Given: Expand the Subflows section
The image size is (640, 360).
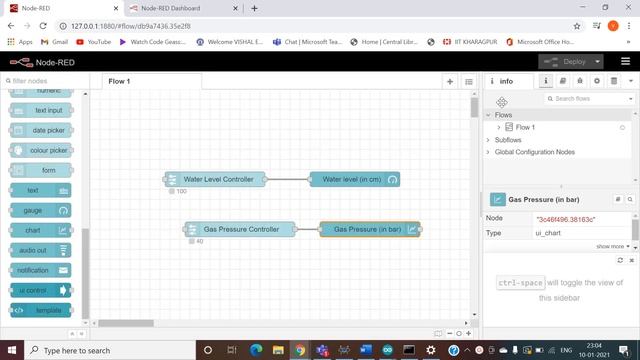Looking at the screenshot, I should point(488,140).
